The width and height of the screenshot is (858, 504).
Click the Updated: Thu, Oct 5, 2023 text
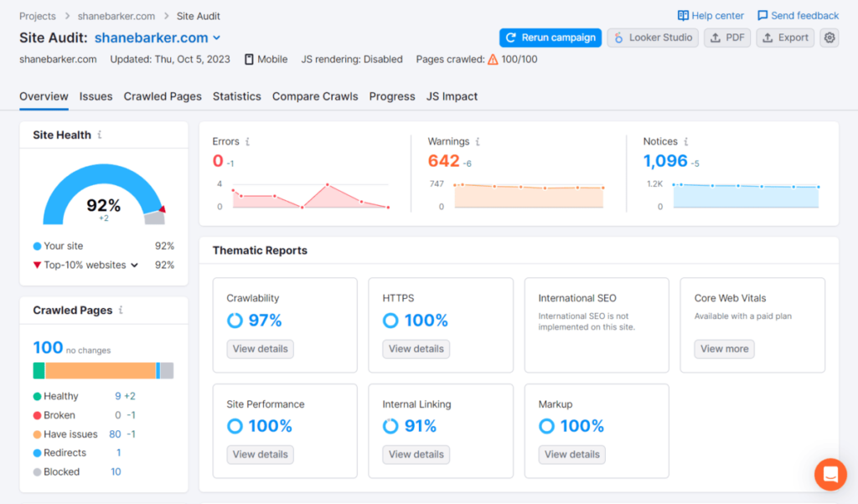point(170,59)
